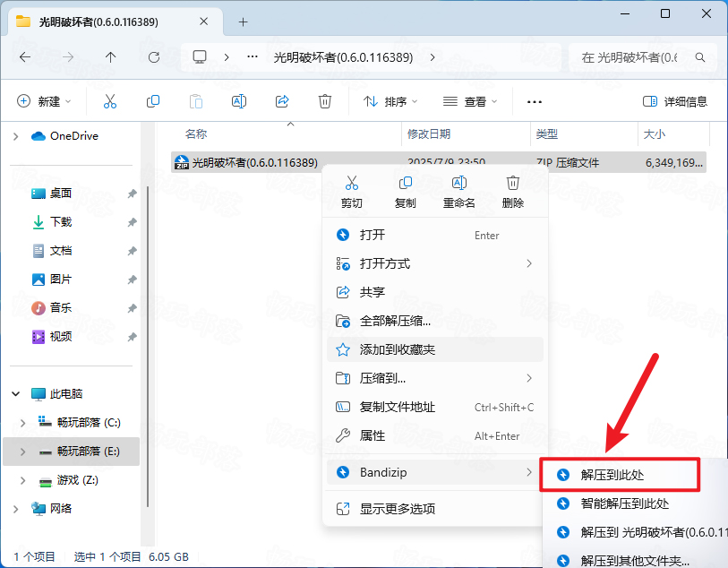728x568 pixels.
Task: Expand the 畅玩部落 (C:) drive
Action: [22, 423]
